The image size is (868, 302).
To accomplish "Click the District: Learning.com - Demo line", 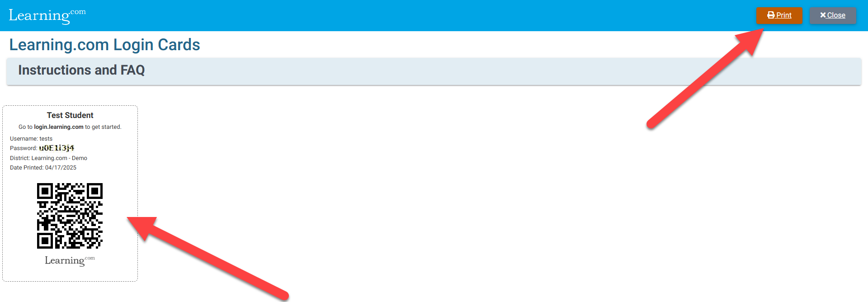I will [48, 158].
